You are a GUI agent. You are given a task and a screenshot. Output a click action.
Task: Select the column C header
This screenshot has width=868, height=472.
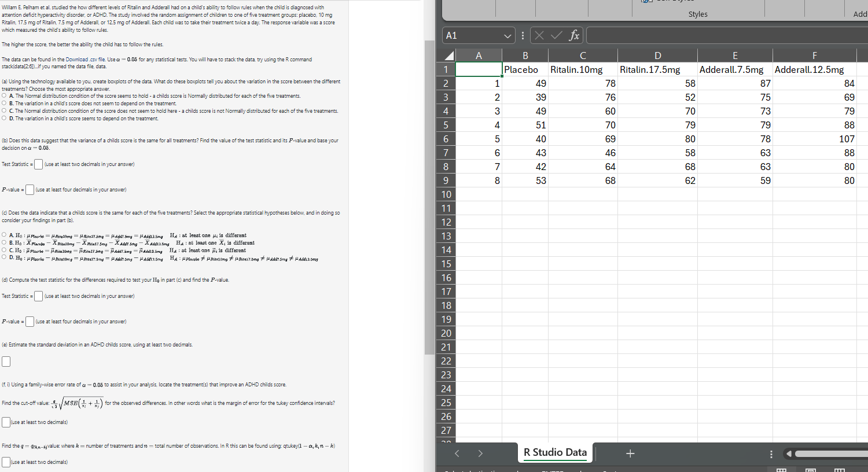tap(582, 56)
